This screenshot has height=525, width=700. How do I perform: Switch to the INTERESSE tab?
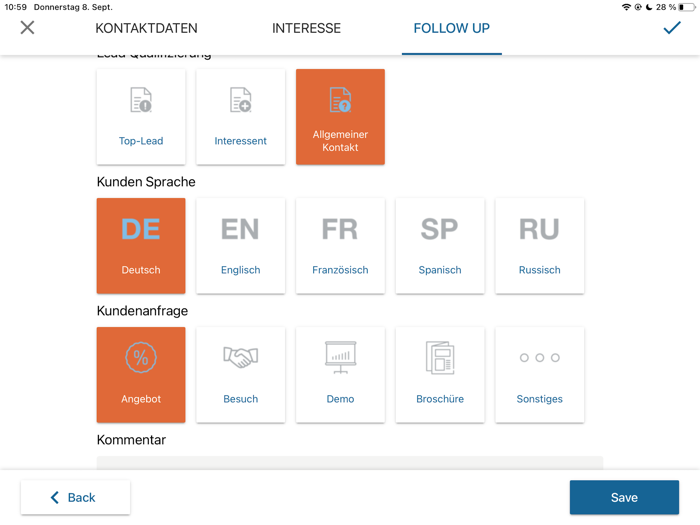pos(306,28)
